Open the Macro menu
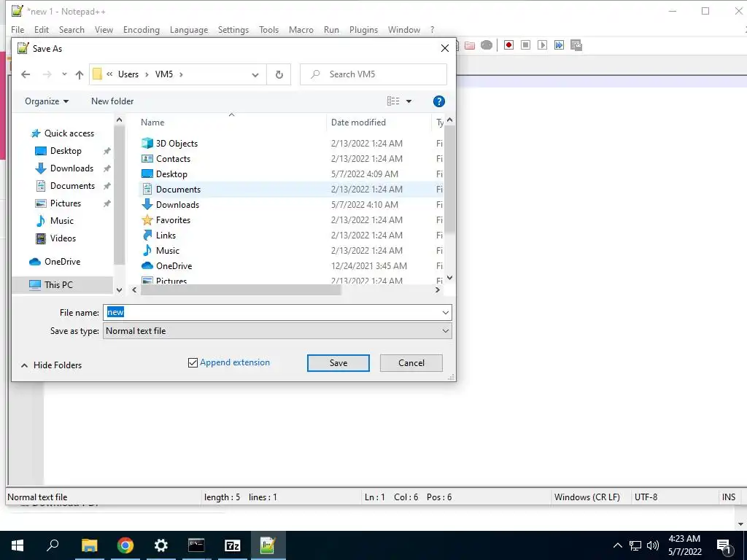The image size is (747, 560). click(x=301, y=29)
